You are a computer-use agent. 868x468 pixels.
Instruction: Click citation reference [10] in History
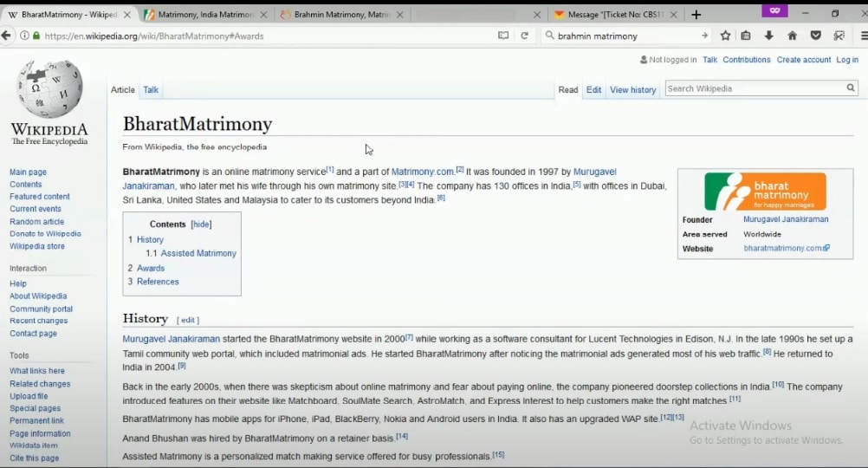coord(778,385)
